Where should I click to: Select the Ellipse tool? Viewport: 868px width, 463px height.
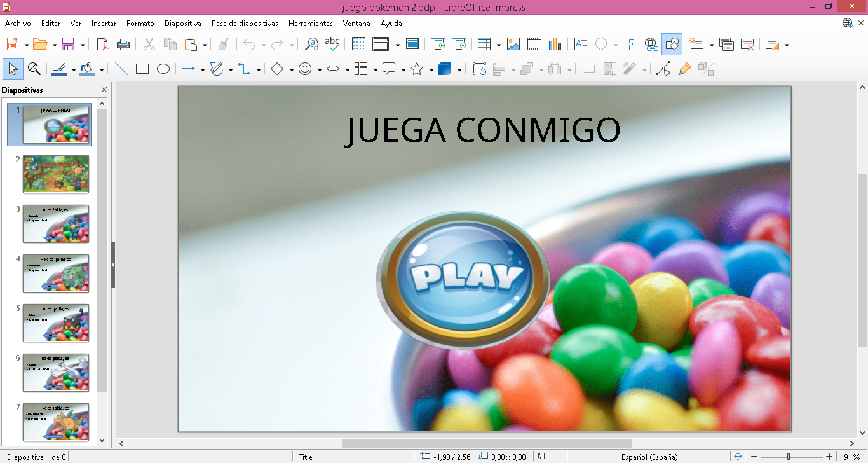pos(163,69)
